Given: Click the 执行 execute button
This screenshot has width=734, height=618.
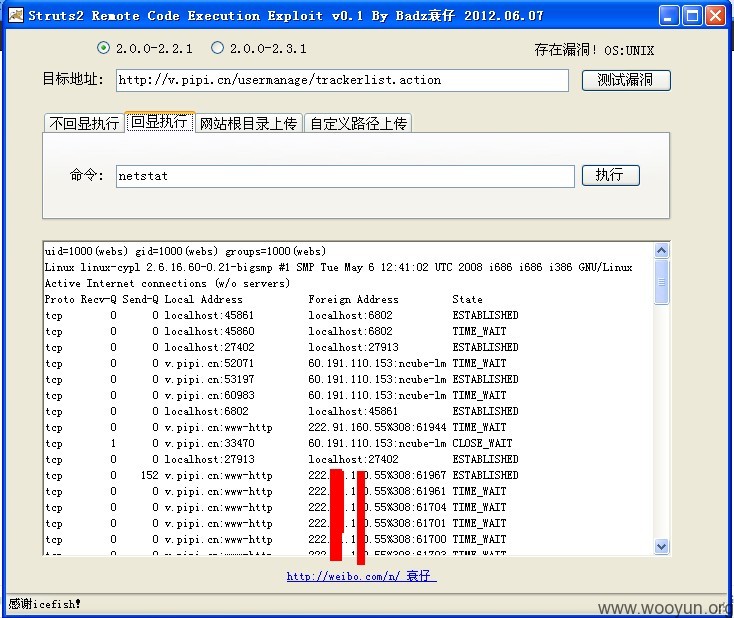Looking at the screenshot, I should click(x=610, y=175).
